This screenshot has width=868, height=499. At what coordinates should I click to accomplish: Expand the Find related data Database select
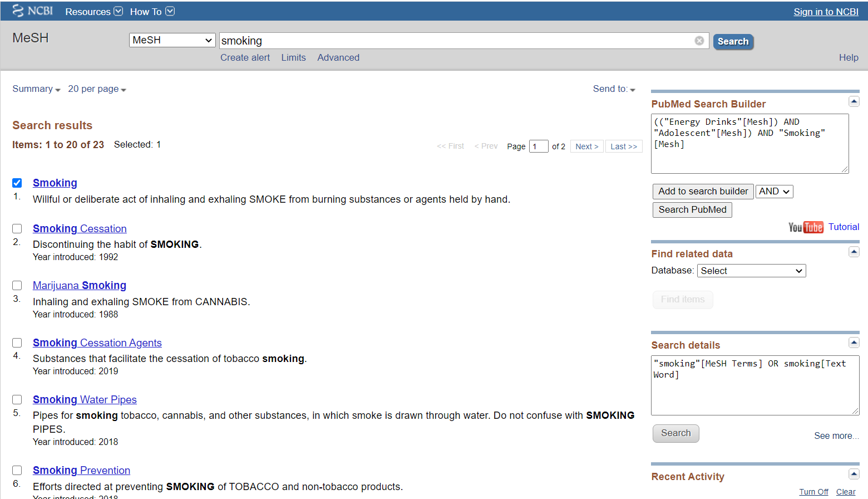click(x=751, y=271)
